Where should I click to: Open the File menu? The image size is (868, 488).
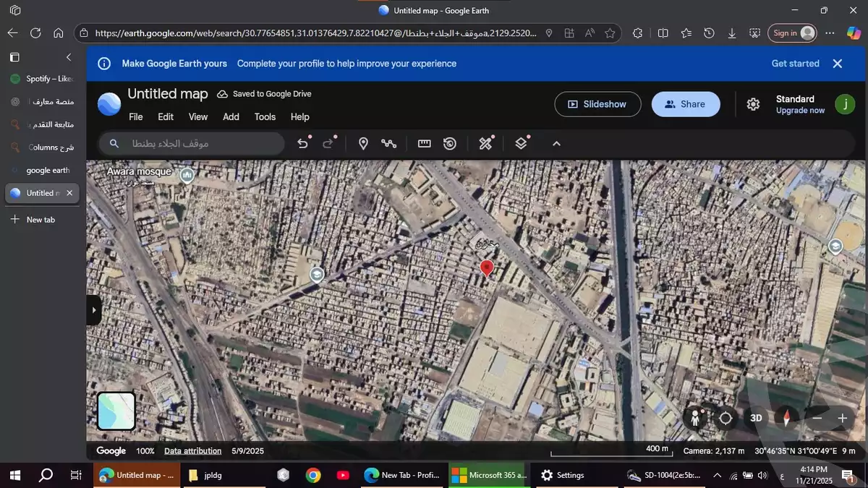pyautogui.click(x=135, y=116)
